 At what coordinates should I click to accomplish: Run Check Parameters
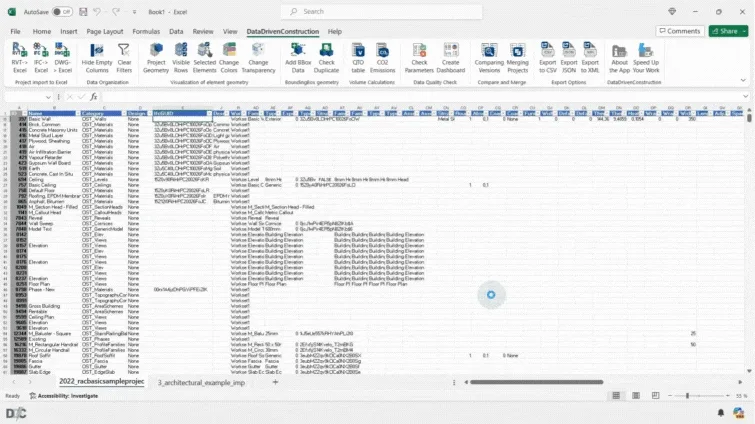pos(419,58)
